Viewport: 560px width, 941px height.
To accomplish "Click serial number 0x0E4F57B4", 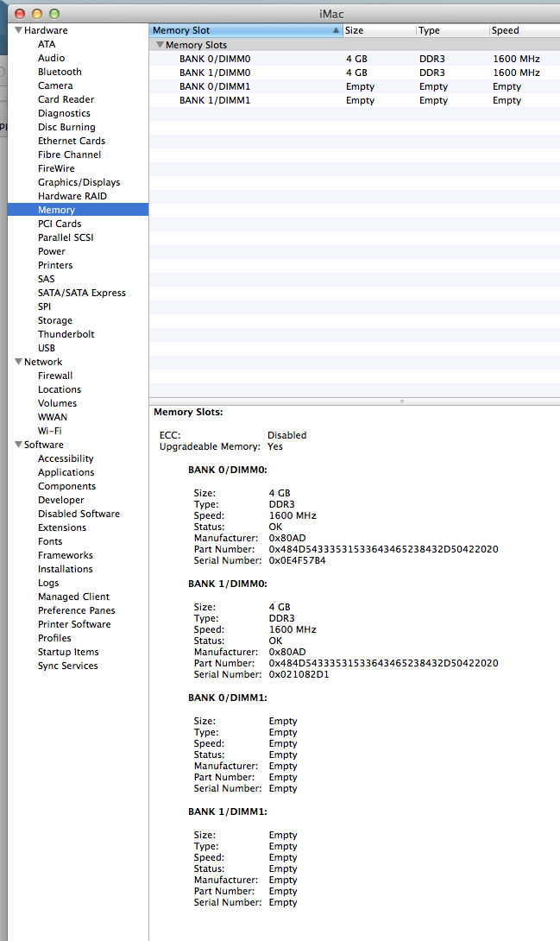I will pos(298,560).
